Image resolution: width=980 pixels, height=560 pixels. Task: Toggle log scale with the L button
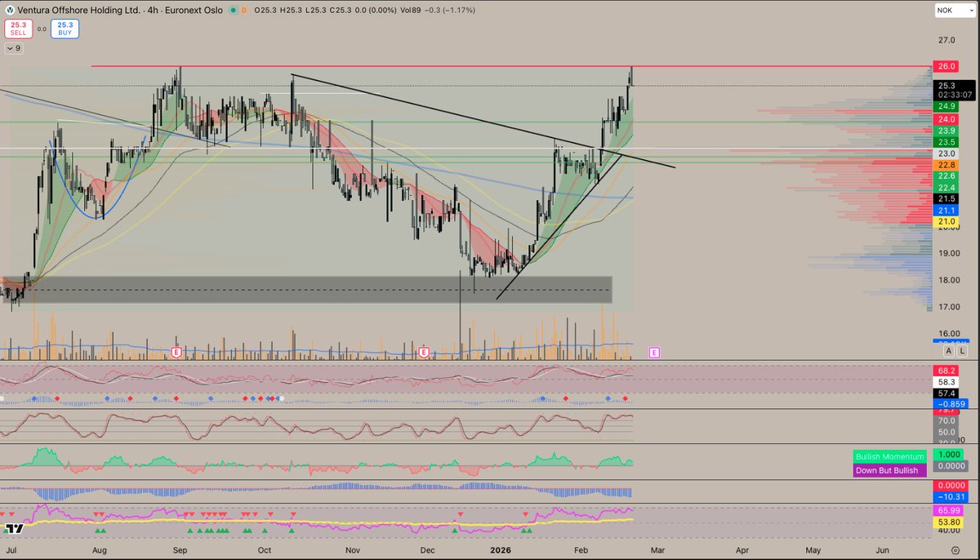(x=962, y=350)
